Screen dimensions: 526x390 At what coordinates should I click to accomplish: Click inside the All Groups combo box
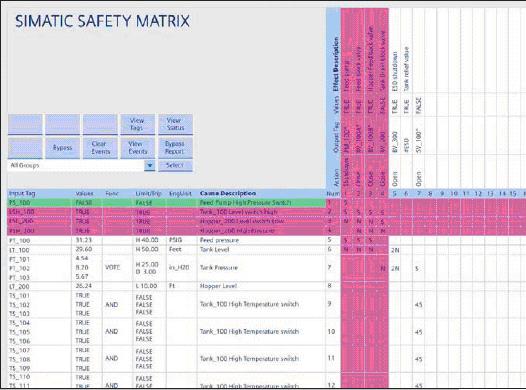(x=76, y=166)
